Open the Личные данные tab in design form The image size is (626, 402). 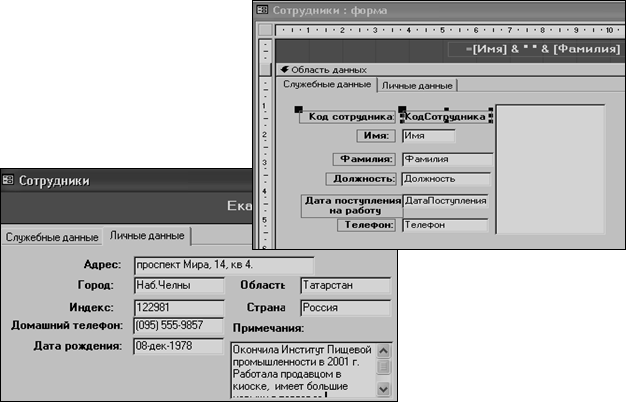click(x=417, y=85)
